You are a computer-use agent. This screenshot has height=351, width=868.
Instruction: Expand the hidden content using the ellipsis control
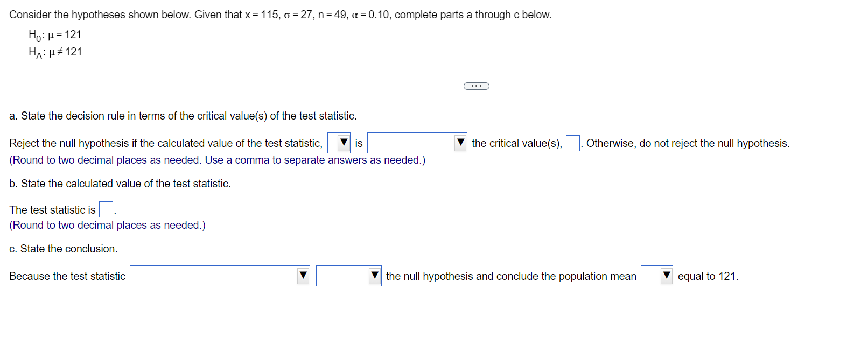476,86
